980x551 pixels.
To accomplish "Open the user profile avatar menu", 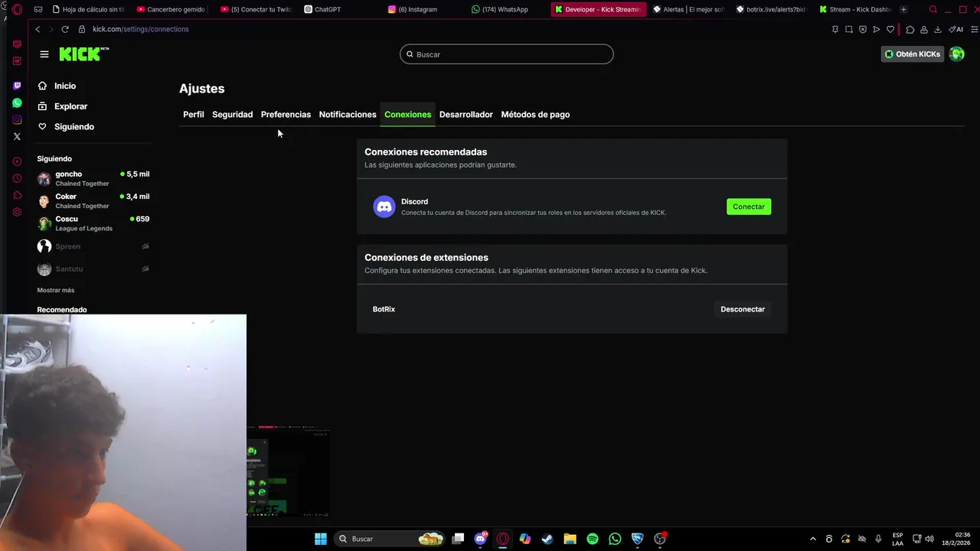I will pyautogui.click(x=956, y=54).
